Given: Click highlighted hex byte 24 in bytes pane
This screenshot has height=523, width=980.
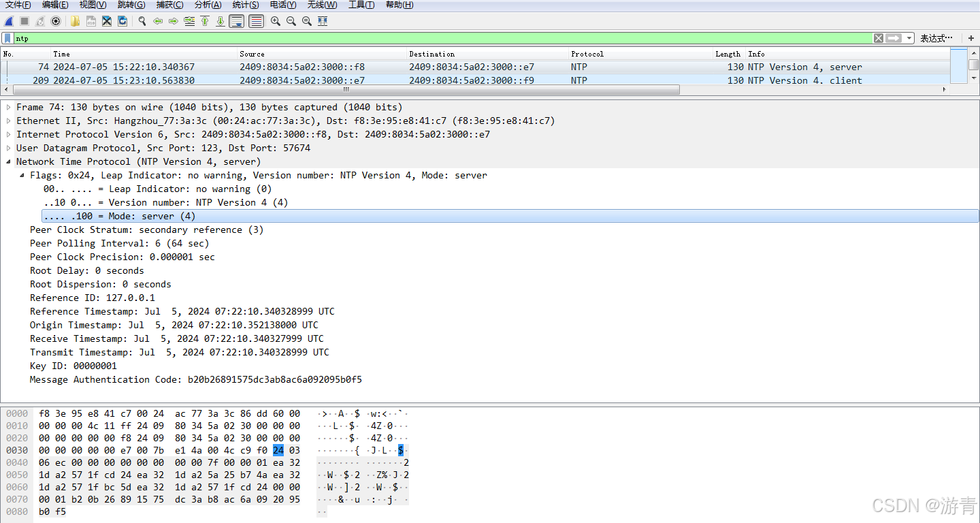Looking at the screenshot, I should point(278,450).
